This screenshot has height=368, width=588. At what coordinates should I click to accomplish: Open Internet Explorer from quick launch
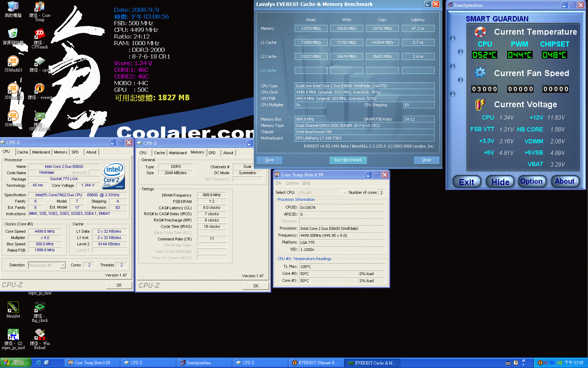pos(38,363)
